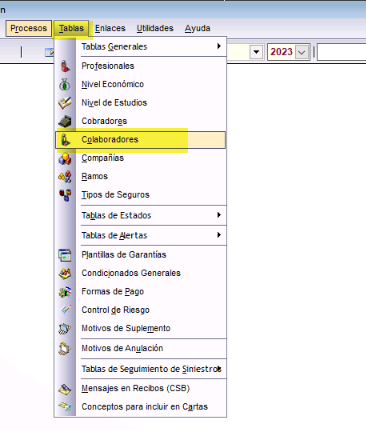Open the dropdown arrow left of the year

[x=256, y=52]
